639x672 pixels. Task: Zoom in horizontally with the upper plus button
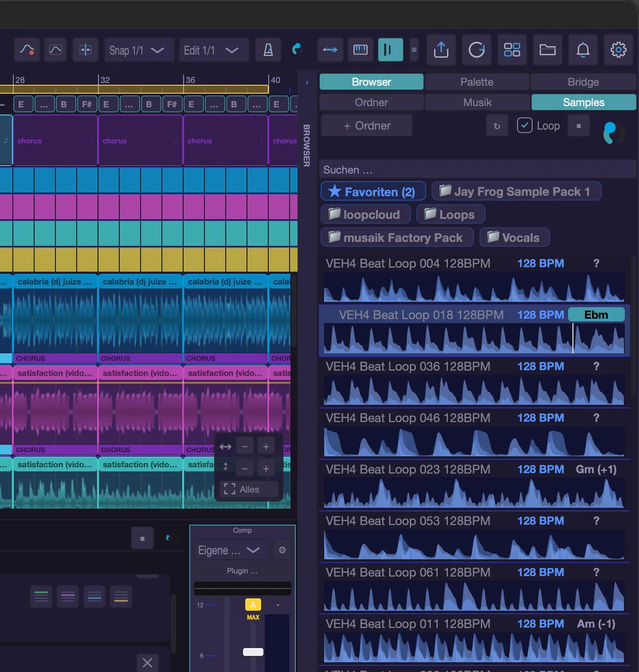(x=266, y=447)
